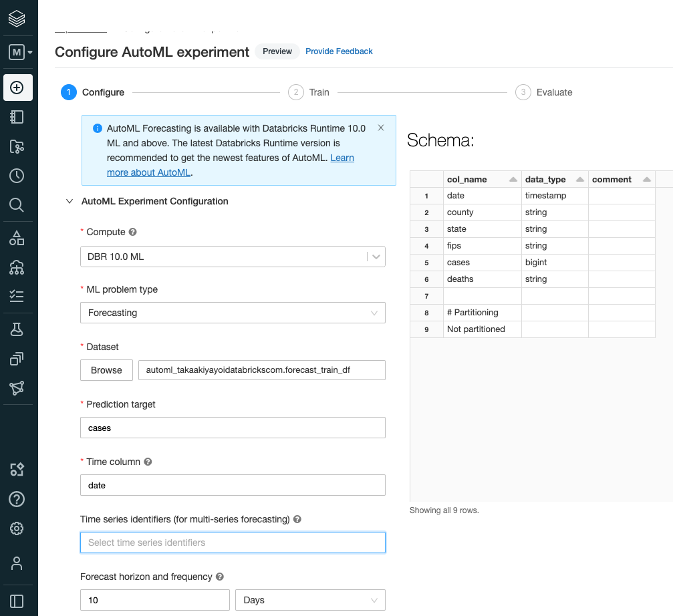
Task: Open the Compute DBR 10.0 ML dropdown
Action: 233,257
